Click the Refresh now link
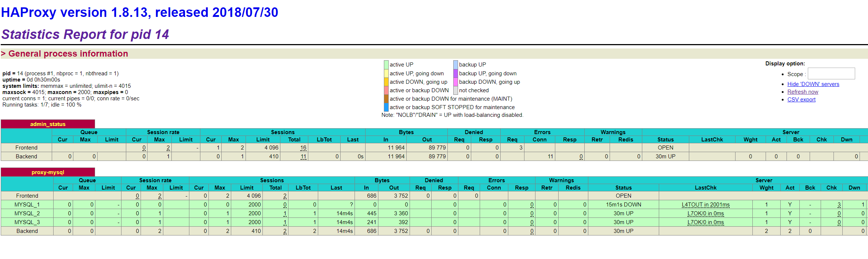Image resolution: width=868 pixels, height=259 pixels. click(x=802, y=92)
